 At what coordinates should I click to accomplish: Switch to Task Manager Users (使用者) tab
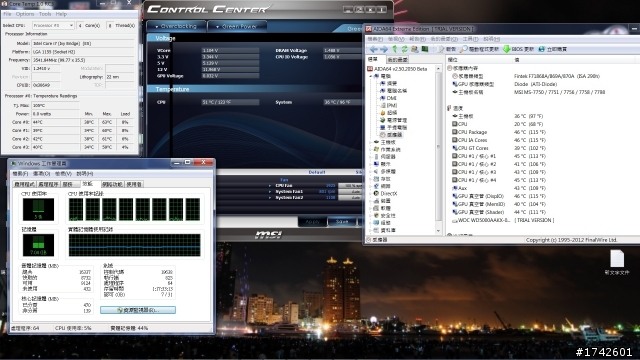tap(134, 184)
